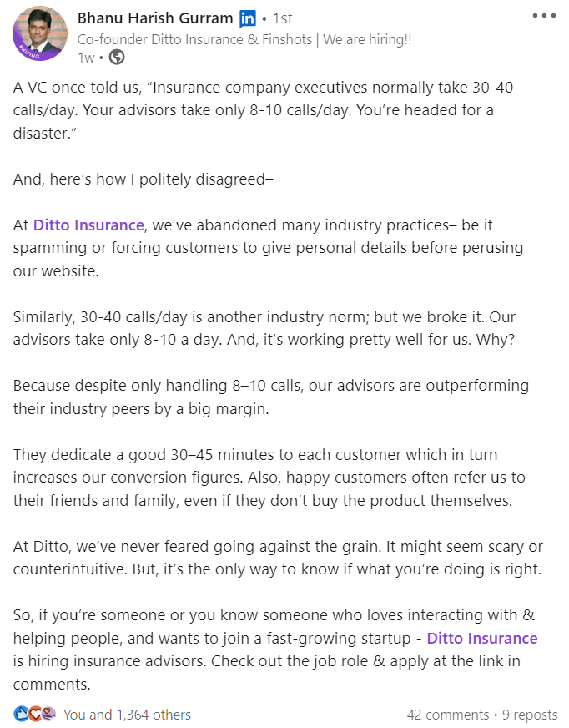Click the author's Co-founder headline text
Image resolution: width=569 pixels, height=728 pixels.
pos(244,39)
